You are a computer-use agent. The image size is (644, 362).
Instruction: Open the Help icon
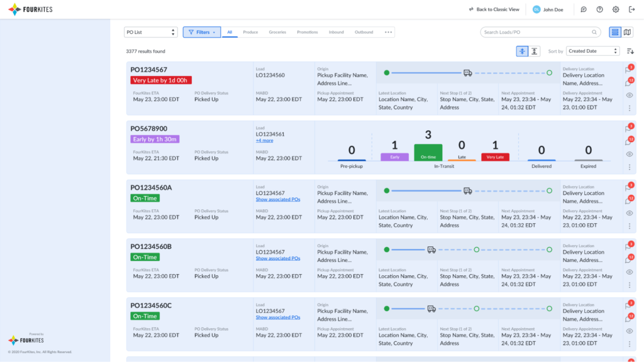(600, 9)
